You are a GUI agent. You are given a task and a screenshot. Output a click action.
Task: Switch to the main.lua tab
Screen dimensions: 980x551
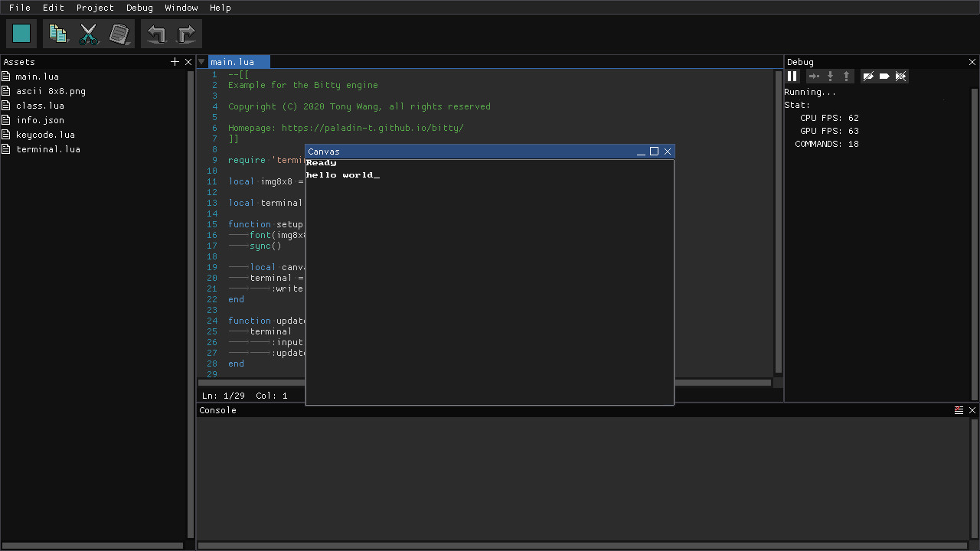237,61
